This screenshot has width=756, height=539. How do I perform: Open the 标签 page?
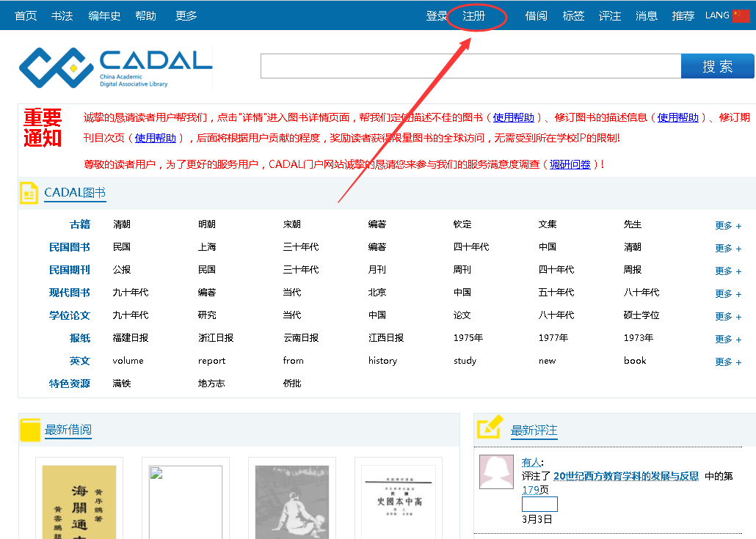click(573, 16)
